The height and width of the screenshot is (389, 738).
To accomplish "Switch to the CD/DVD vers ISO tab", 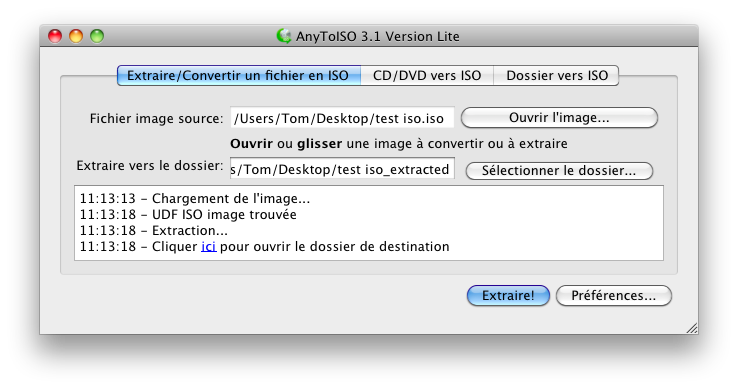I will [427, 75].
